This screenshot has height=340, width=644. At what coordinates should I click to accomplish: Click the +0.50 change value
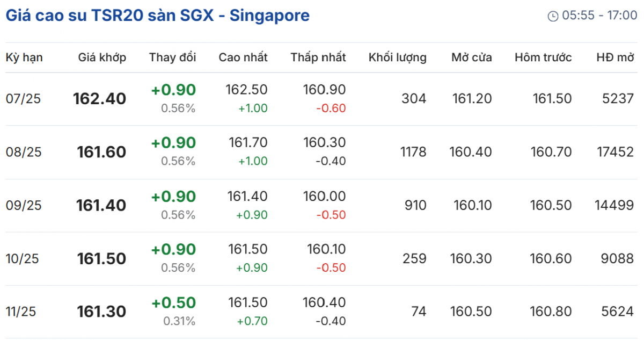pos(173,303)
